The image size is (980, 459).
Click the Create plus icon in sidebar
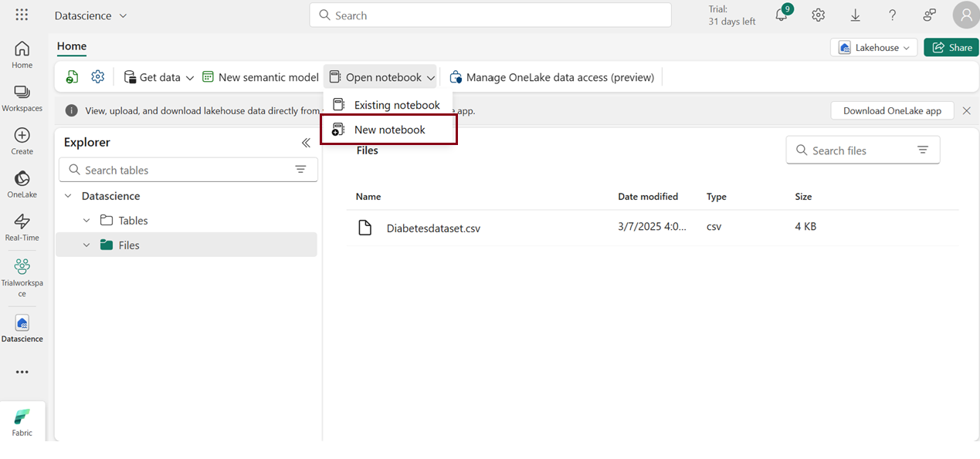pos(22,140)
